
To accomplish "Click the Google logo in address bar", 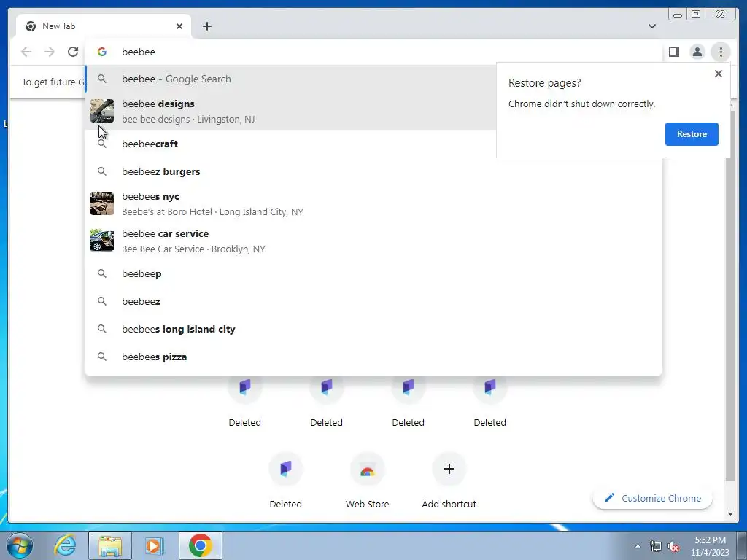I will [102, 52].
